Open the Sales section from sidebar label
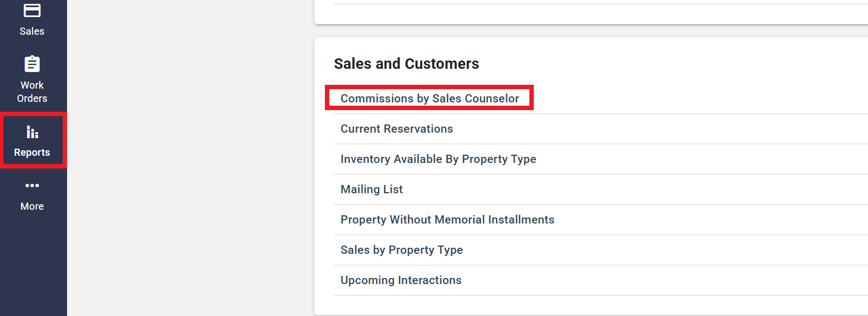 point(32,31)
